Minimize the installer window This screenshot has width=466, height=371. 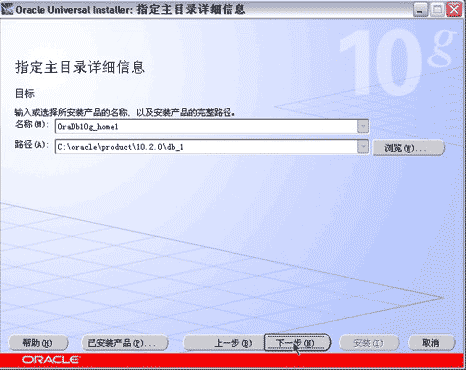tap(420, 9)
